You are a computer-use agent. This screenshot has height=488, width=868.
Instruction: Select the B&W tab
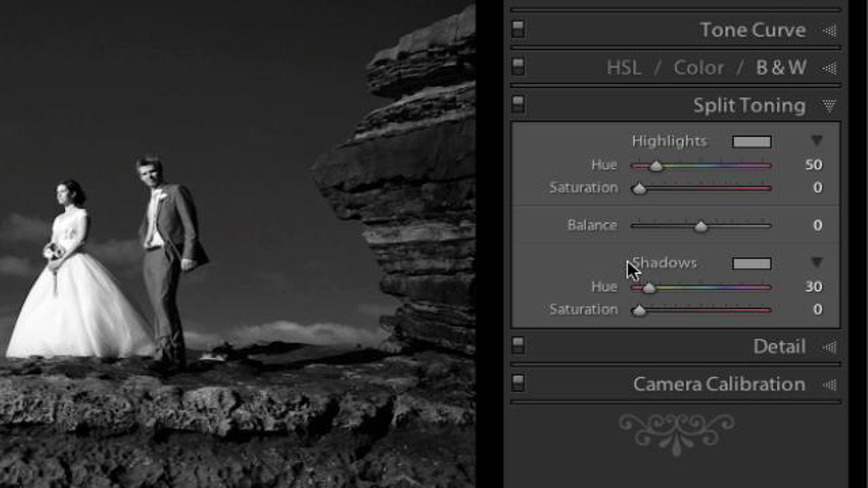point(781,68)
